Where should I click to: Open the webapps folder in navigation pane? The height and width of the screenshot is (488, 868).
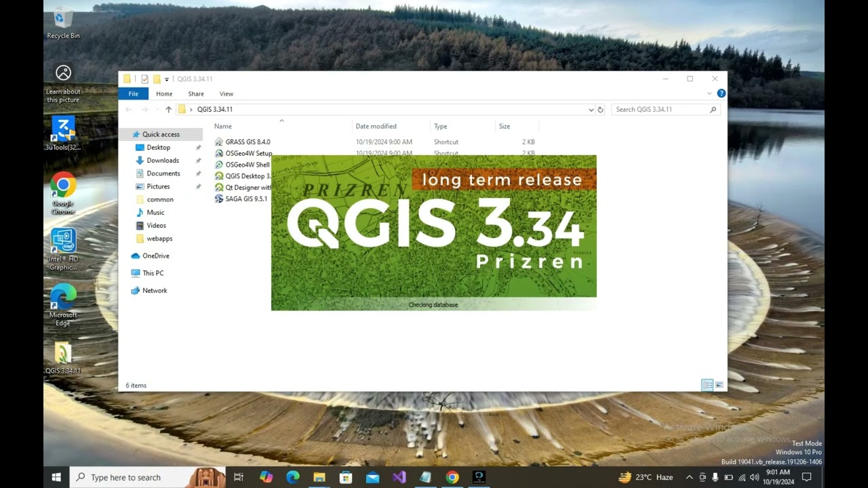click(x=159, y=239)
